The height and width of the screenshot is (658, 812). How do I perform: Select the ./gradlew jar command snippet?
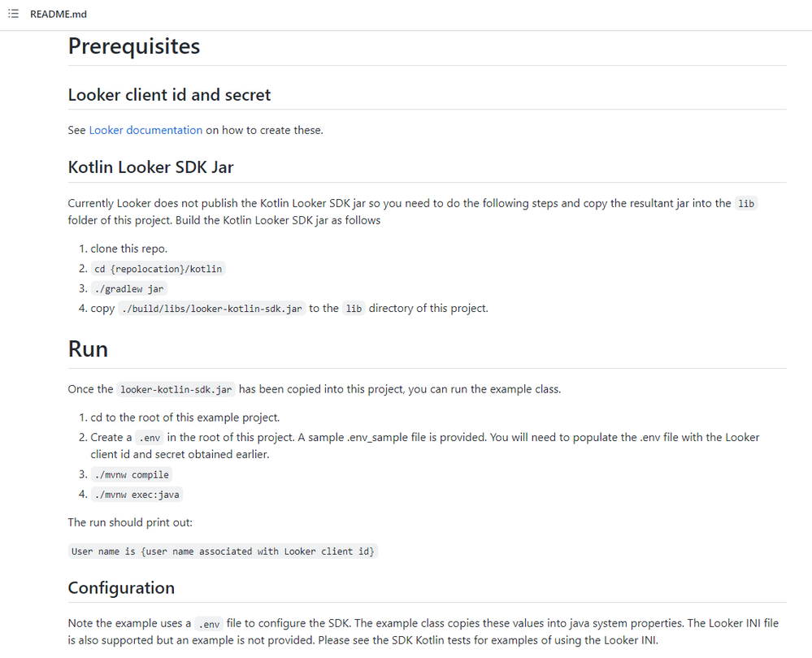click(129, 289)
